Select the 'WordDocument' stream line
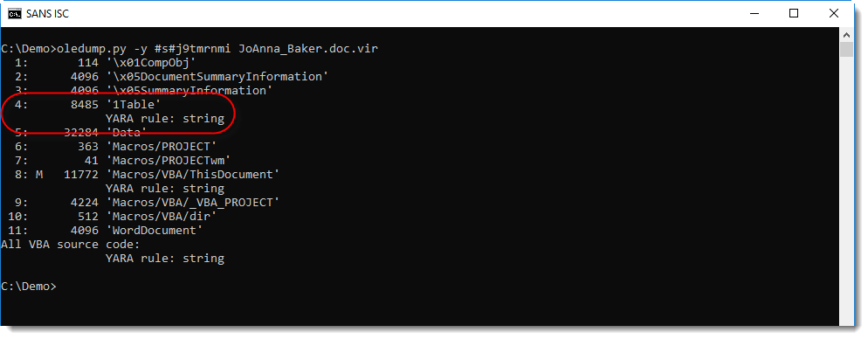Screen dimensions: 868x339 102,231
